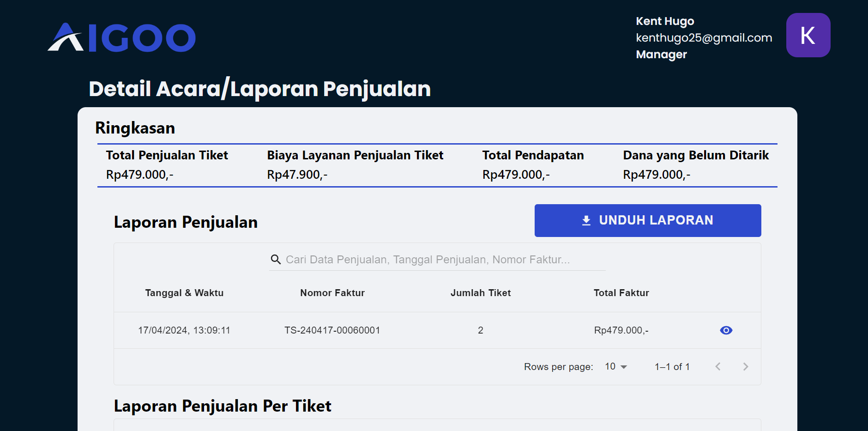Click download icon in Unduh Laporan
The height and width of the screenshot is (431, 868).
point(586,220)
